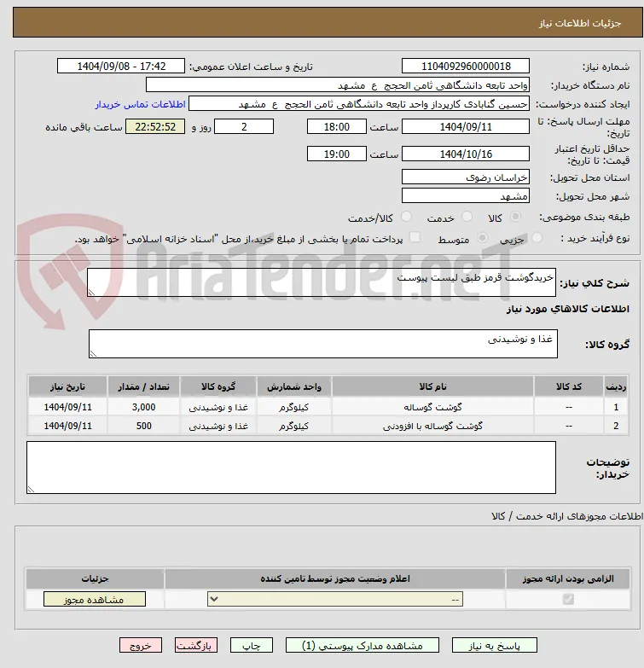644x668 pixels.
Task: Click the 19:00 hour field
Action: point(336,154)
